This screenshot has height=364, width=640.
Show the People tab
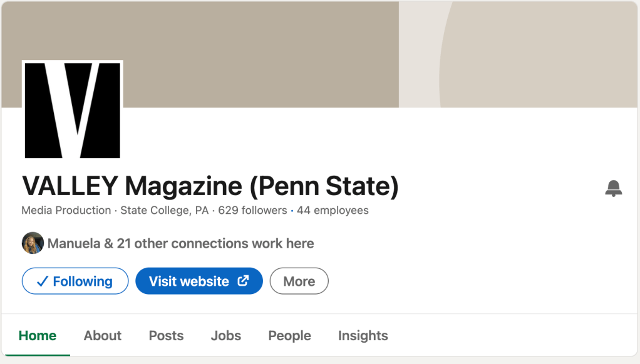click(x=289, y=336)
